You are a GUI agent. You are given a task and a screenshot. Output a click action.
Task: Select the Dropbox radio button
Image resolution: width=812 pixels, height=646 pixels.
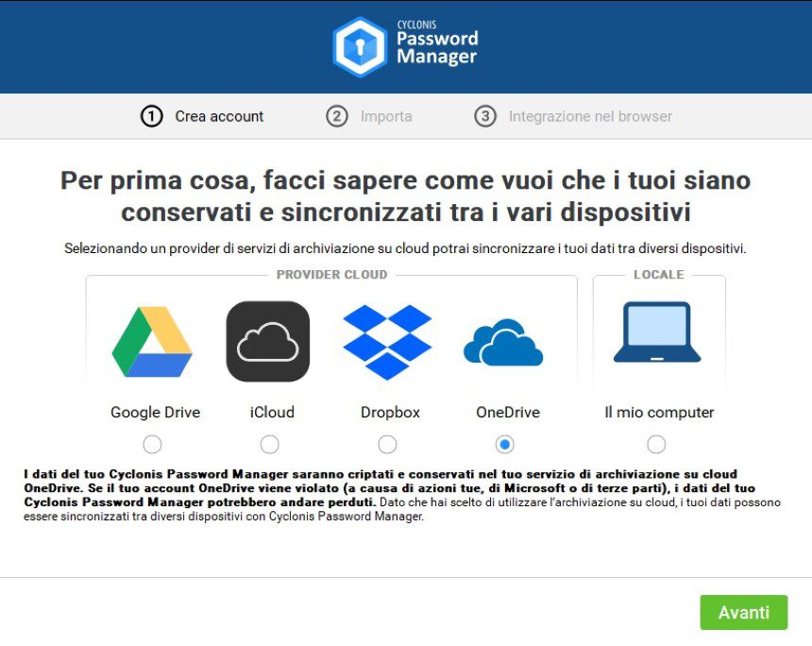click(x=387, y=445)
